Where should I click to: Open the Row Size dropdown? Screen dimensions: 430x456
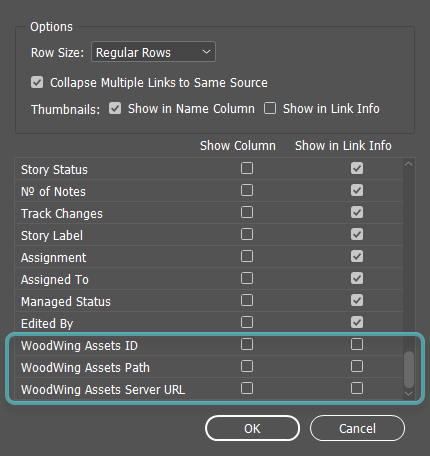tap(153, 52)
